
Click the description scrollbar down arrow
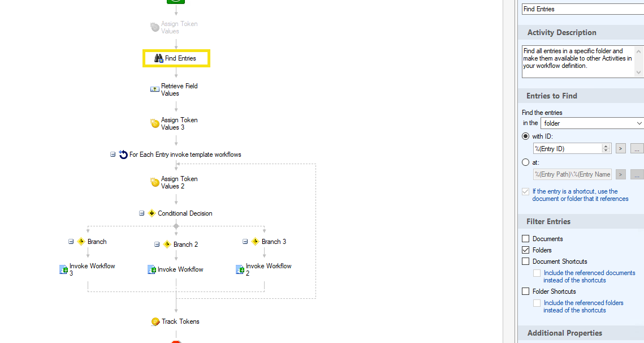point(638,72)
